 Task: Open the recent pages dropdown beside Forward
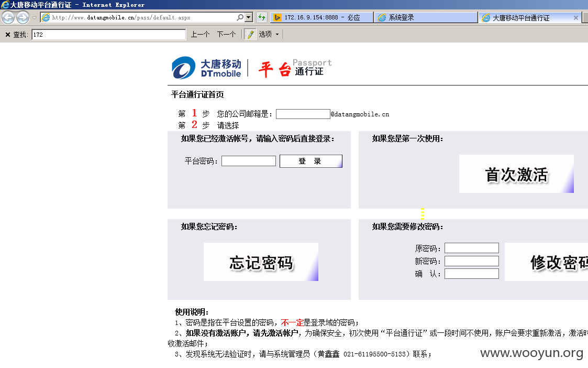tap(34, 18)
